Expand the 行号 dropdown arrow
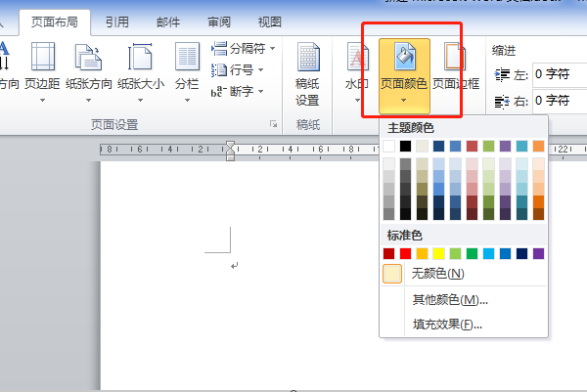 [x=260, y=70]
